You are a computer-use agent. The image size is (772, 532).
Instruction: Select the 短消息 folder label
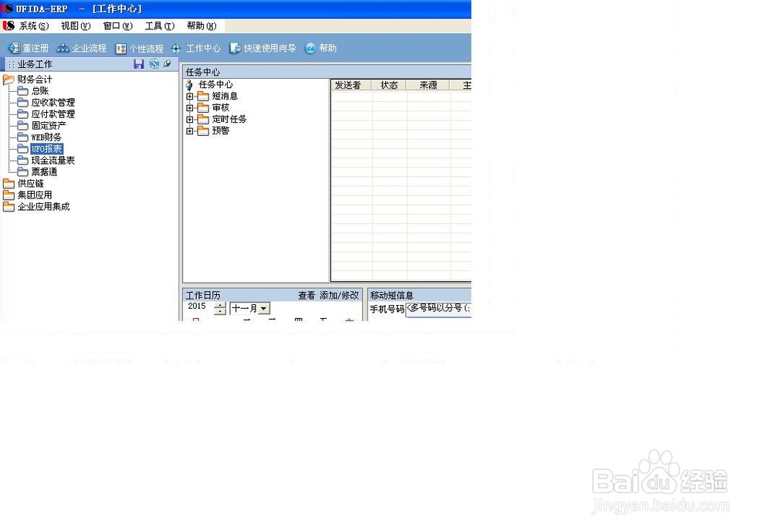tap(225, 96)
